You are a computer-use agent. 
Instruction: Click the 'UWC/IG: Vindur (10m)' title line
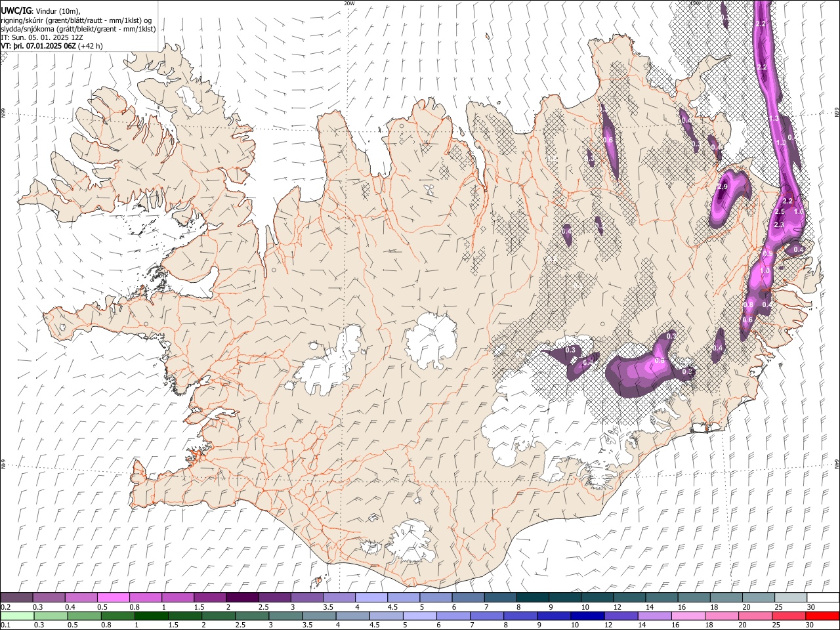coord(40,10)
